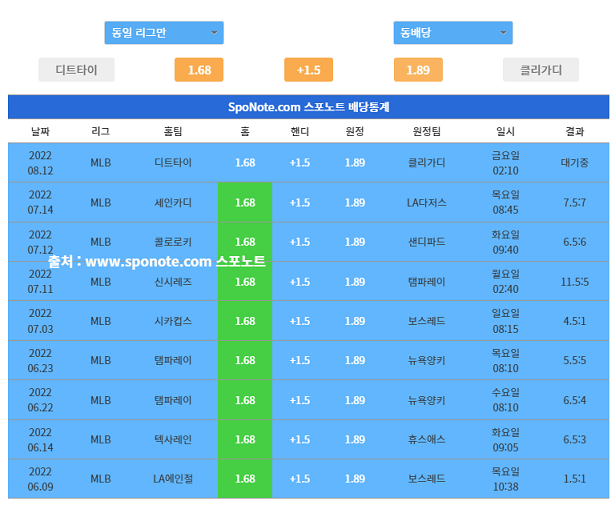The width and height of the screenshot is (615, 509).
Task: Select the orange +1.5 handicap button
Action: click(x=308, y=70)
